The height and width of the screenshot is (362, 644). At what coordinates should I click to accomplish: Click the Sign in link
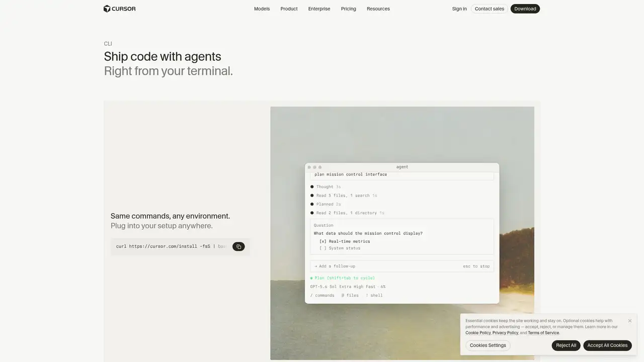pyautogui.click(x=459, y=9)
